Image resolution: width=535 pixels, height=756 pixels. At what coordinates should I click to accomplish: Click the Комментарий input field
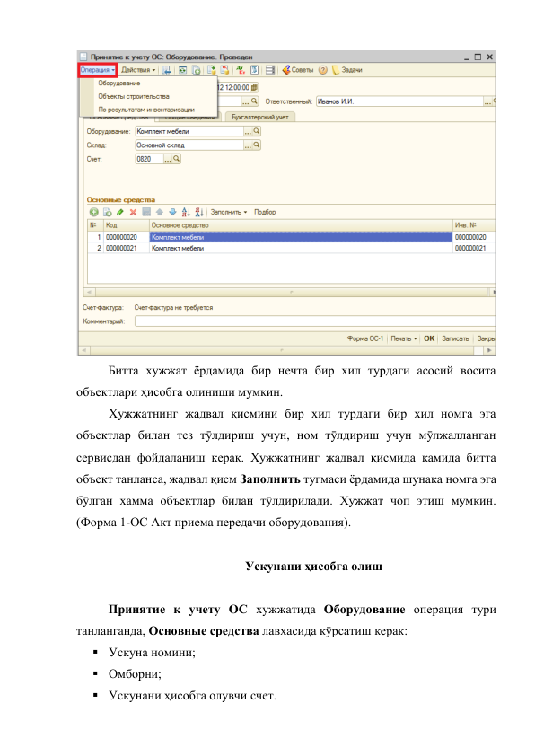315,321
